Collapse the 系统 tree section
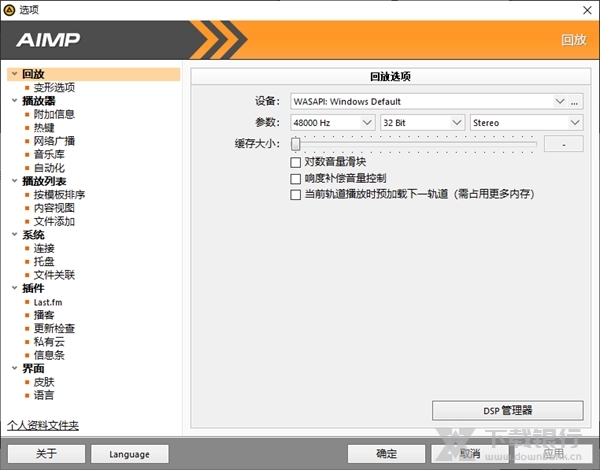The height and width of the screenshot is (470, 600). [x=15, y=234]
